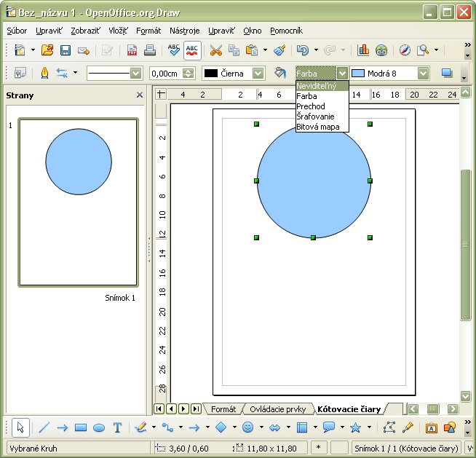The height and width of the screenshot is (458, 476).
Task: Select the Snímok 1 page thumbnail
Action: point(79,202)
